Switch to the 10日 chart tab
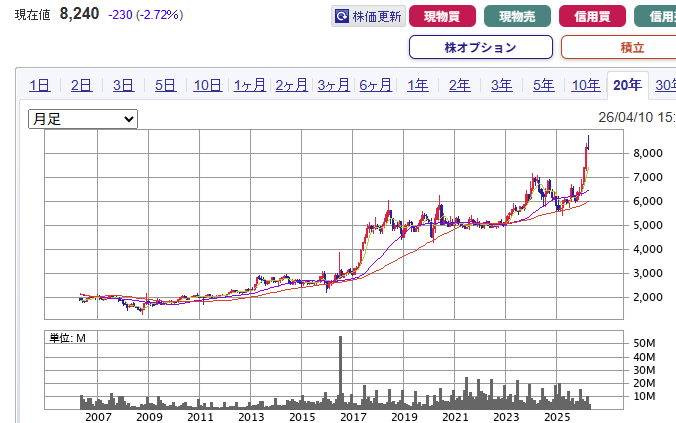 tap(208, 85)
